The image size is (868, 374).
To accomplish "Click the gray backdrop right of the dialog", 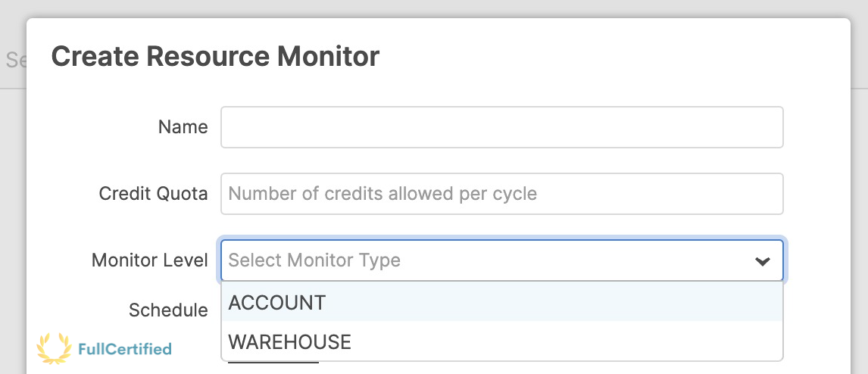I will (860, 189).
